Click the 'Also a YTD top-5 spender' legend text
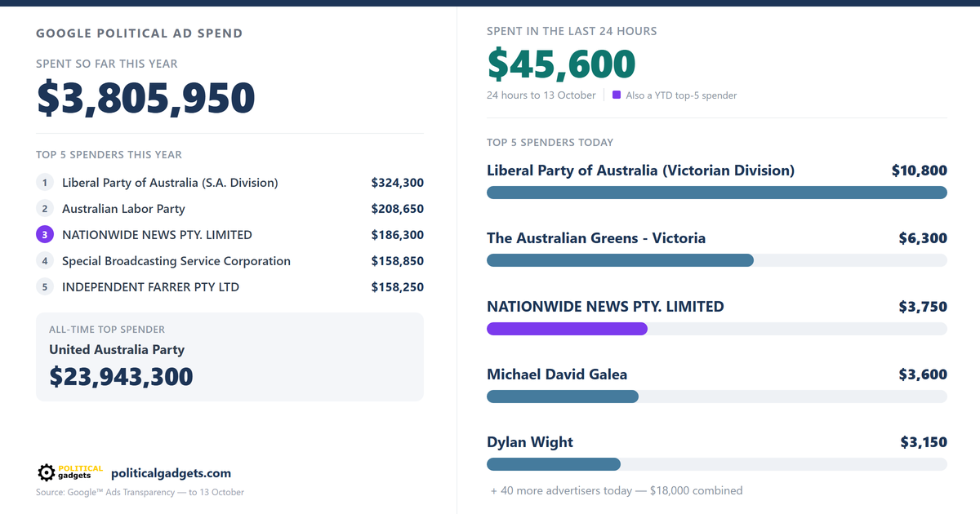 681,95
